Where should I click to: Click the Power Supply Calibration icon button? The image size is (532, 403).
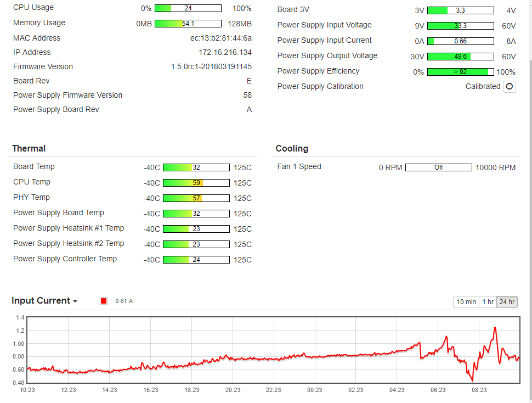(510, 86)
